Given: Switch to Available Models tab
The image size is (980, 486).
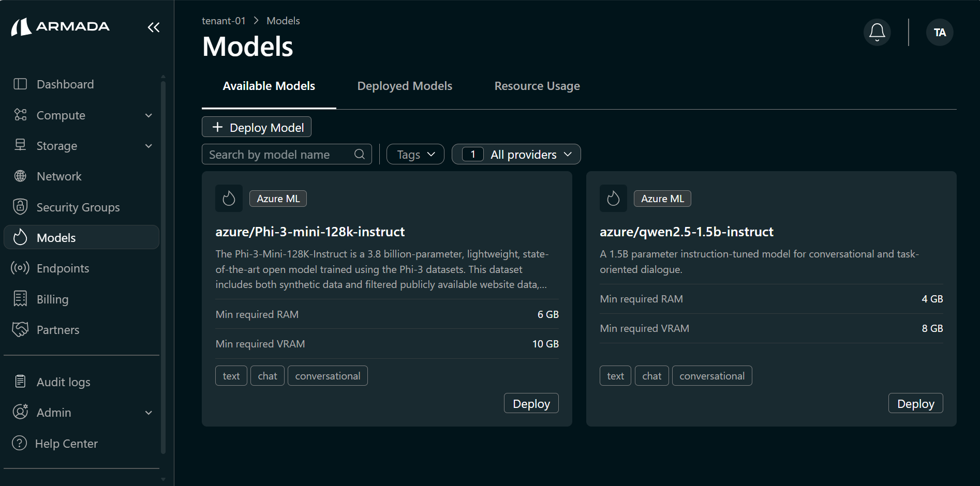Looking at the screenshot, I should pyautogui.click(x=269, y=86).
